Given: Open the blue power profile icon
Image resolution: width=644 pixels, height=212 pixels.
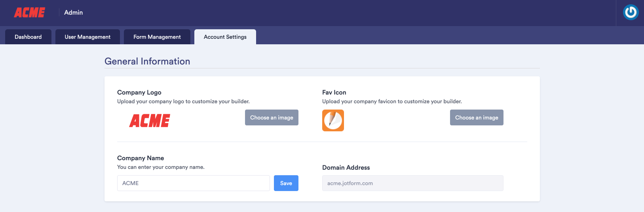Looking at the screenshot, I should 631,12.
